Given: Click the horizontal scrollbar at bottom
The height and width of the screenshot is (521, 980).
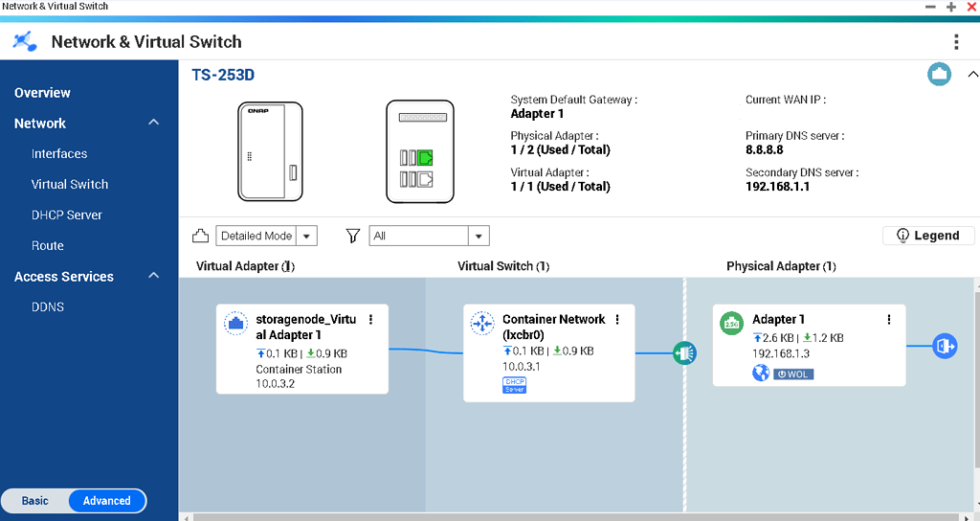Looking at the screenshot, I should [x=574, y=517].
